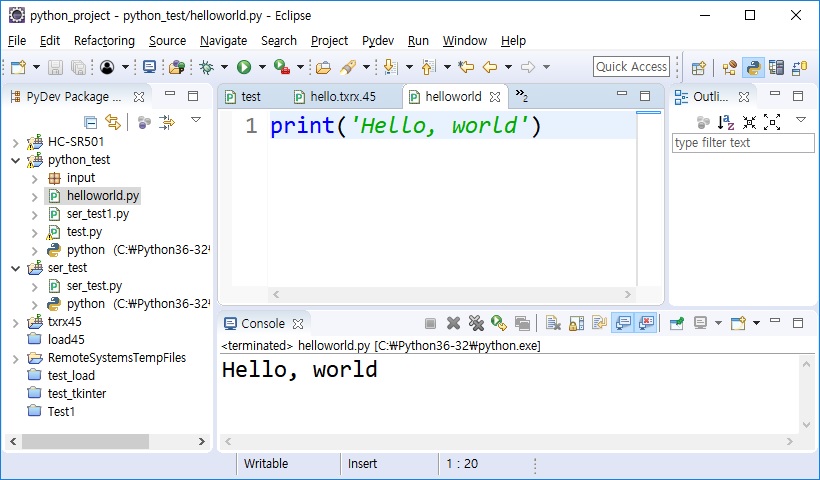Click the Open Perspective icon
The width and height of the screenshot is (820, 480).
point(699,67)
